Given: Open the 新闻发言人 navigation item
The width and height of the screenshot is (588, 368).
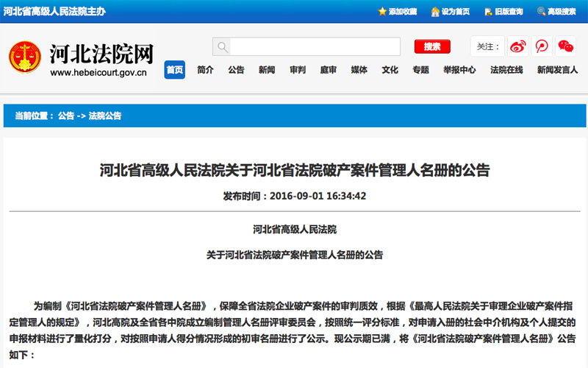Looking at the screenshot, I should point(557,70).
